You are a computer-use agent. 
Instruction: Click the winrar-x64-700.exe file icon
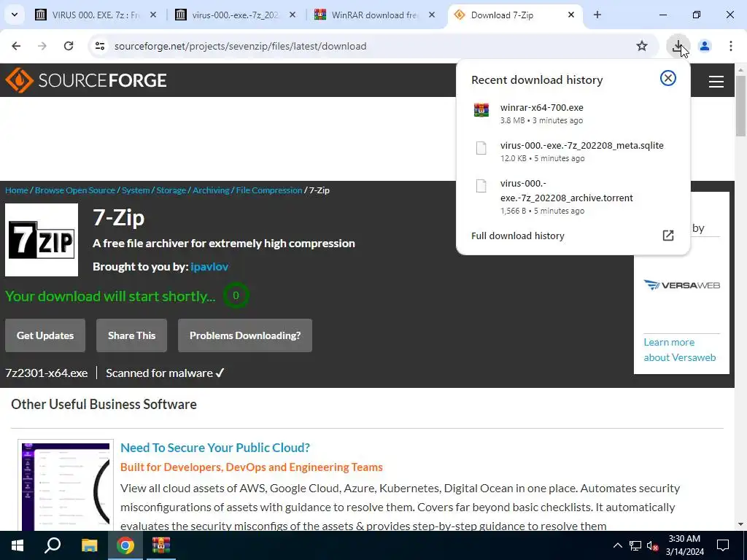tap(481, 110)
